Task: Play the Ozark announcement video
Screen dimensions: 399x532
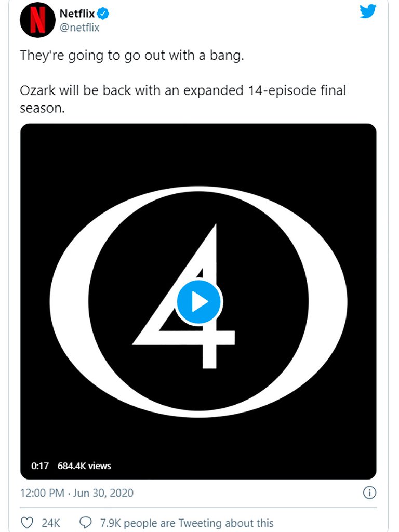Action: [x=199, y=302]
